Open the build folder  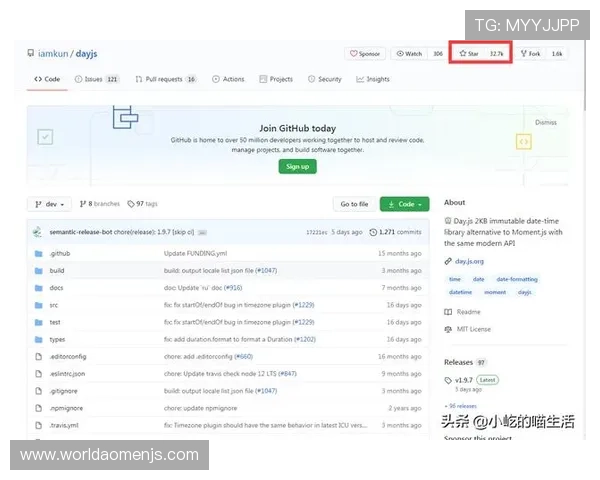(57, 271)
